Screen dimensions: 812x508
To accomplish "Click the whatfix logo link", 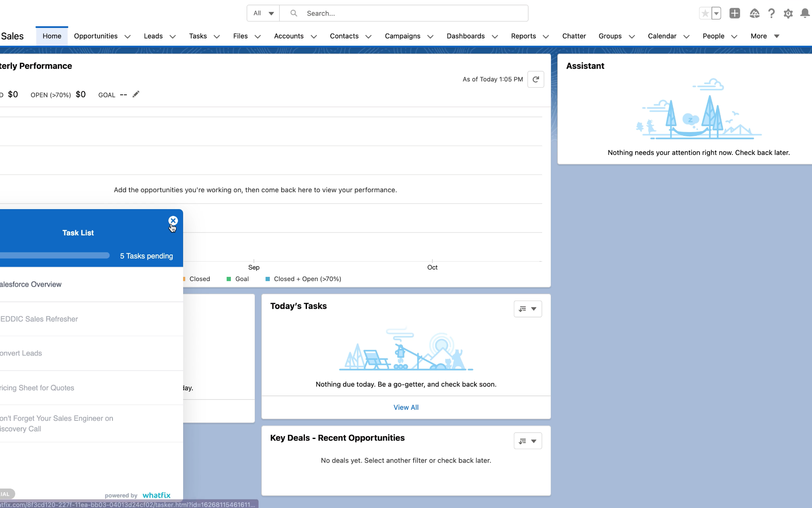I will click(156, 495).
